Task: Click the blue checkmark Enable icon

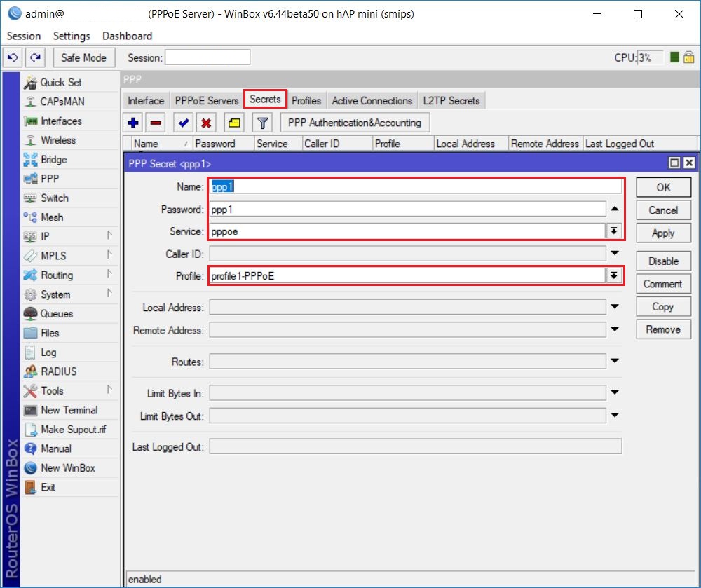Action: coord(183,123)
